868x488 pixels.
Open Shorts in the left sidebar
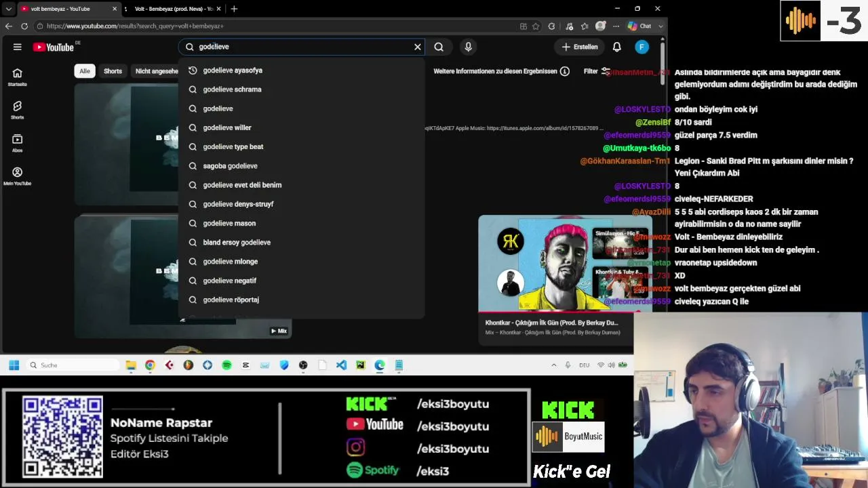pyautogui.click(x=18, y=110)
